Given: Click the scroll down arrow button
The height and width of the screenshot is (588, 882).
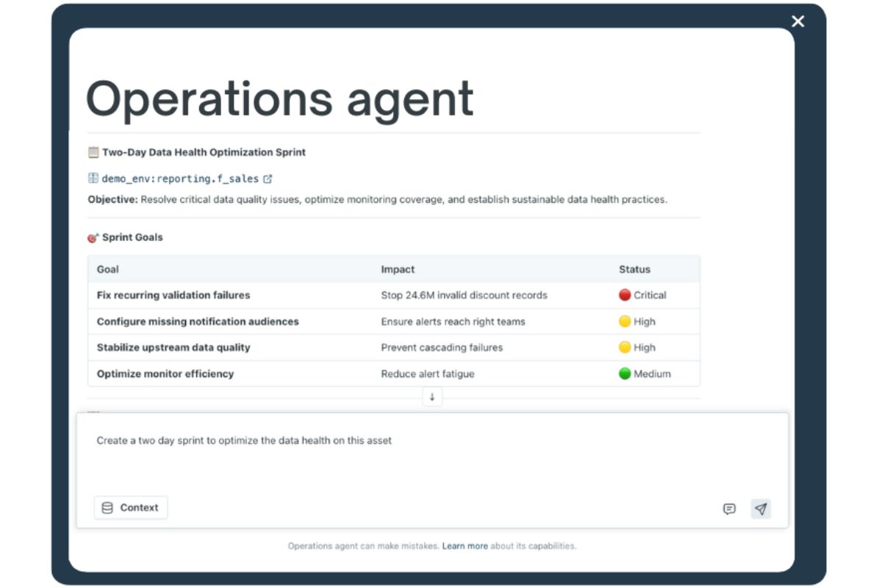Looking at the screenshot, I should point(432,397).
